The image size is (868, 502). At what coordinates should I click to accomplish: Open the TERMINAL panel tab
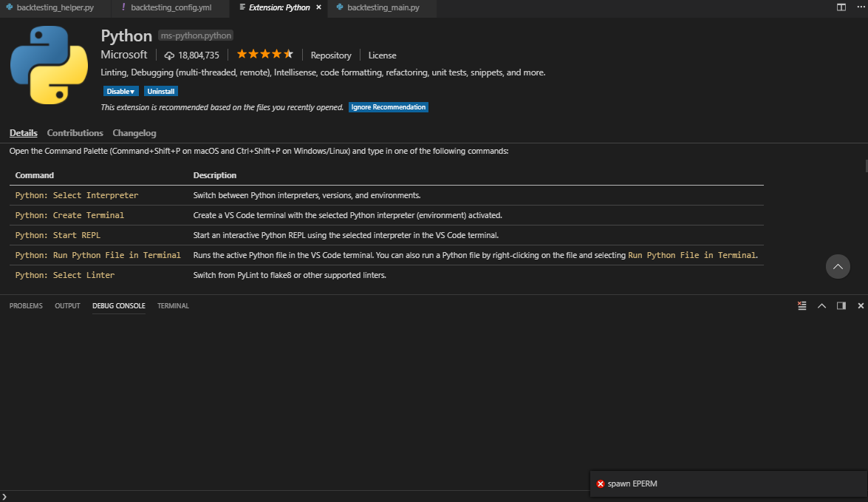tap(172, 305)
